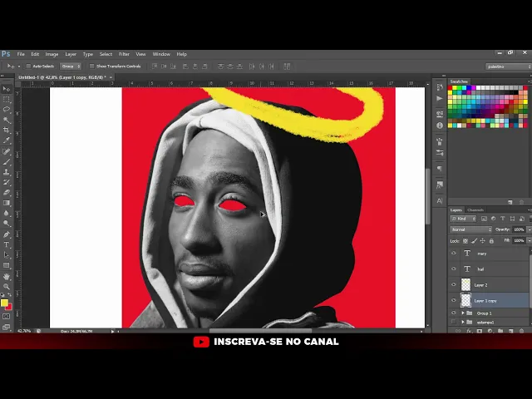Select the Brush tool
The width and height of the screenshot is (532, 399).
coord(7,162)
